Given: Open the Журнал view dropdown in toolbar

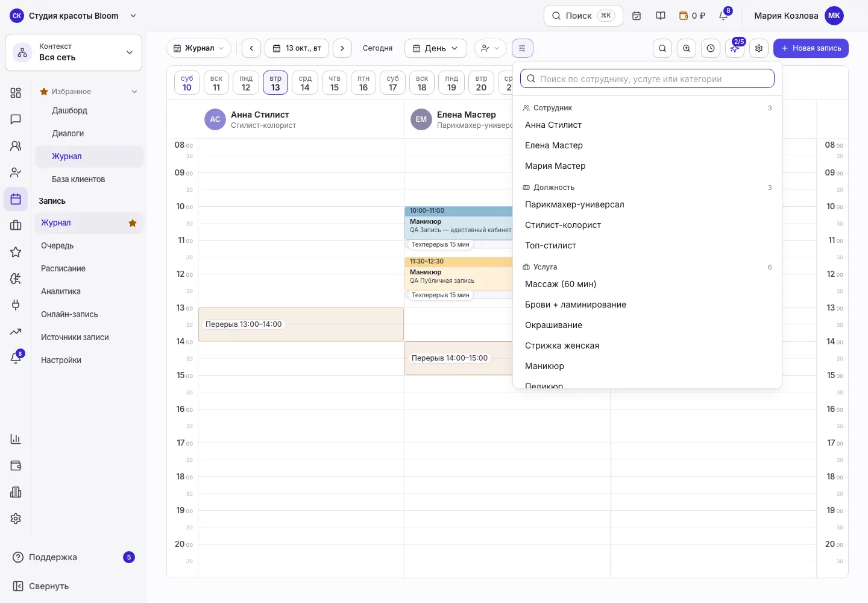Looking at the screenshot, I should [x=199, y=48].
